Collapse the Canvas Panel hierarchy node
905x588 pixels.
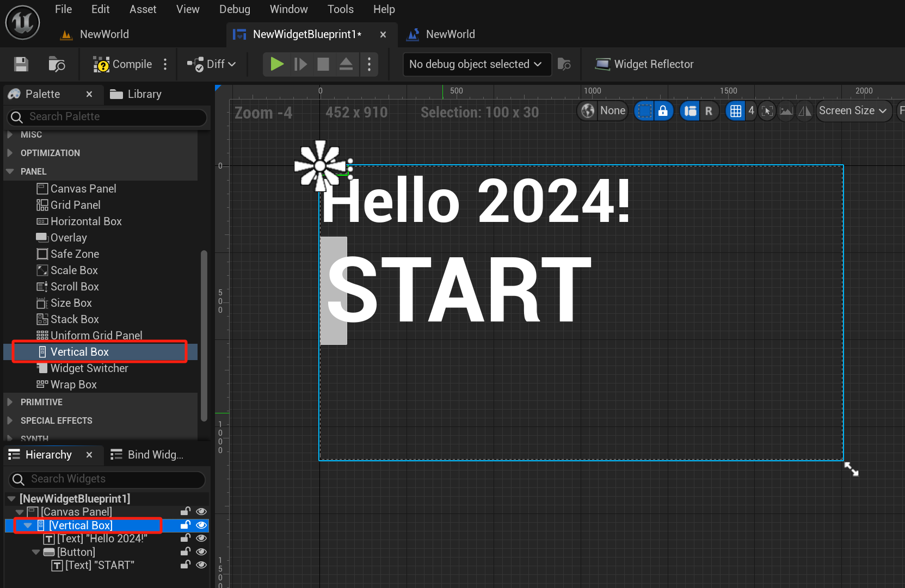click(x=20, y=512)
